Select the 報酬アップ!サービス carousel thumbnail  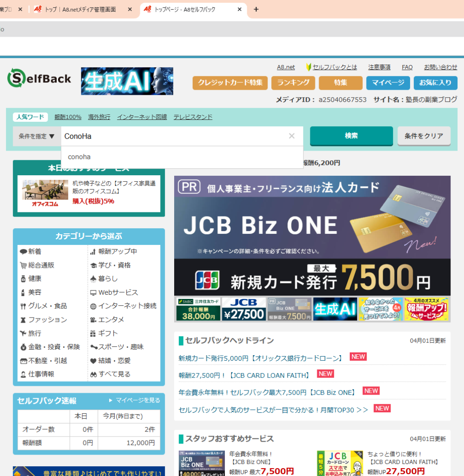(426, 309)
